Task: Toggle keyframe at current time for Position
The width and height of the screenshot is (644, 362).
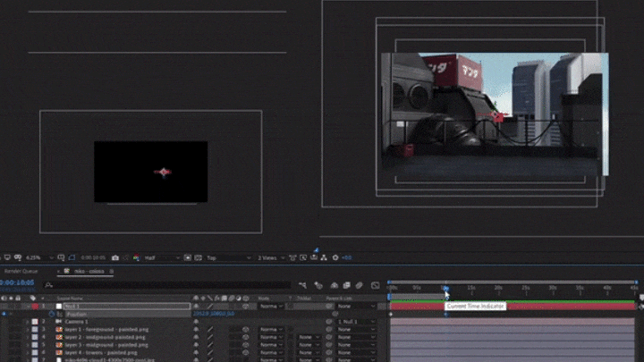Action: 4,314
